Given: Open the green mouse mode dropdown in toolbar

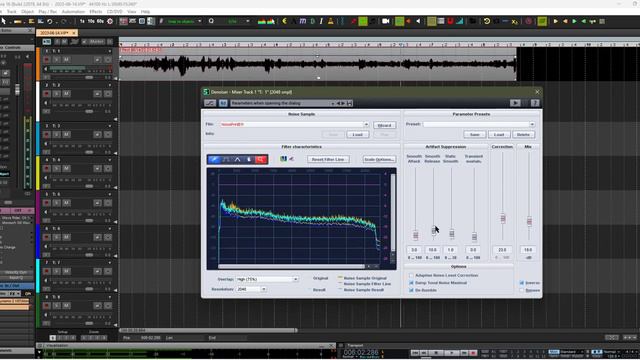Looking at the screenshot, I should pos(200,21).
